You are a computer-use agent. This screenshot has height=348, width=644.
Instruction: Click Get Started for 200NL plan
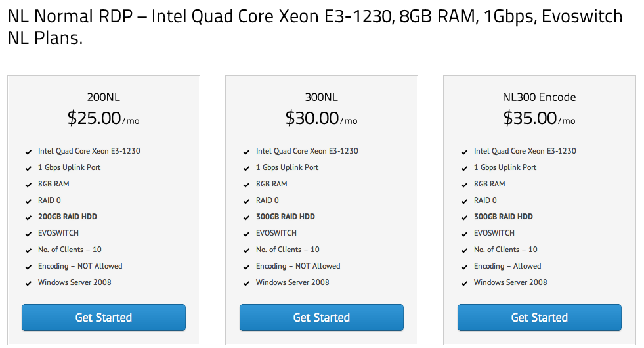(104, 317)
